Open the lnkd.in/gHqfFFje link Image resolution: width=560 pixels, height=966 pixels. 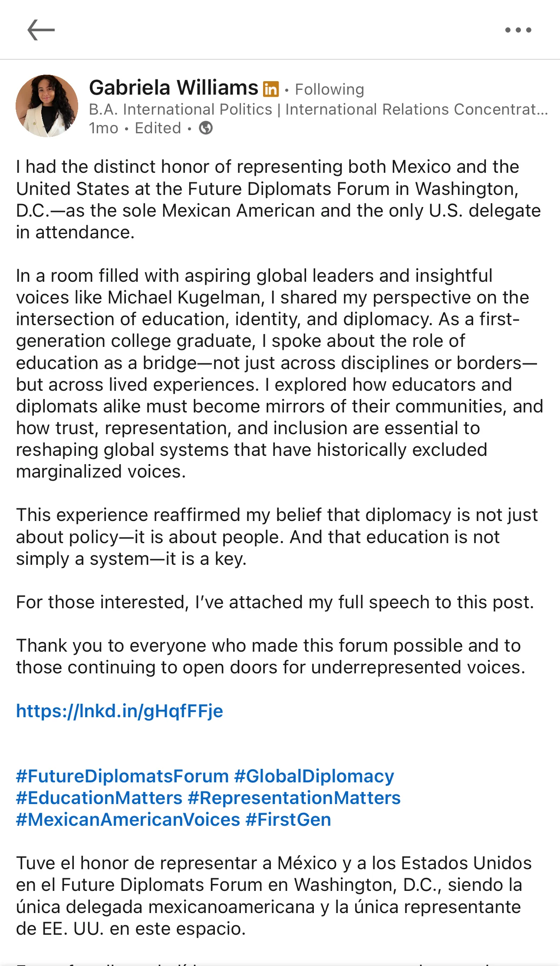coord(120,711)
